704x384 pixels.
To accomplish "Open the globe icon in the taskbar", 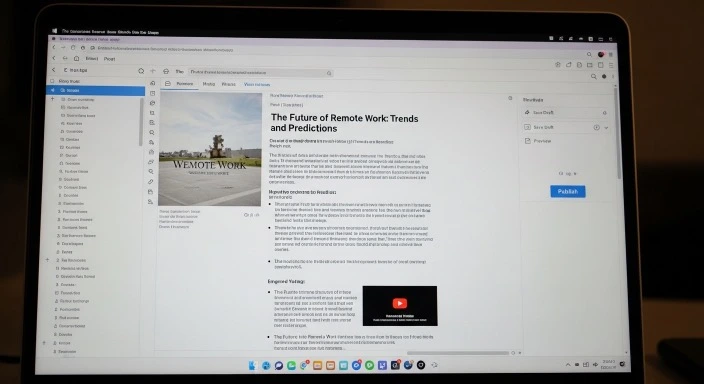I will point(266,366).
